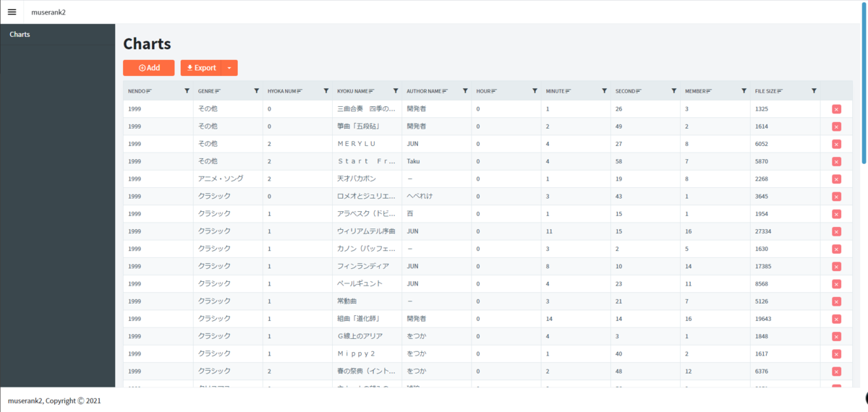868x412 pixels.
Task: Select the 天才バカボン song name cell
Action: (367, 179)
